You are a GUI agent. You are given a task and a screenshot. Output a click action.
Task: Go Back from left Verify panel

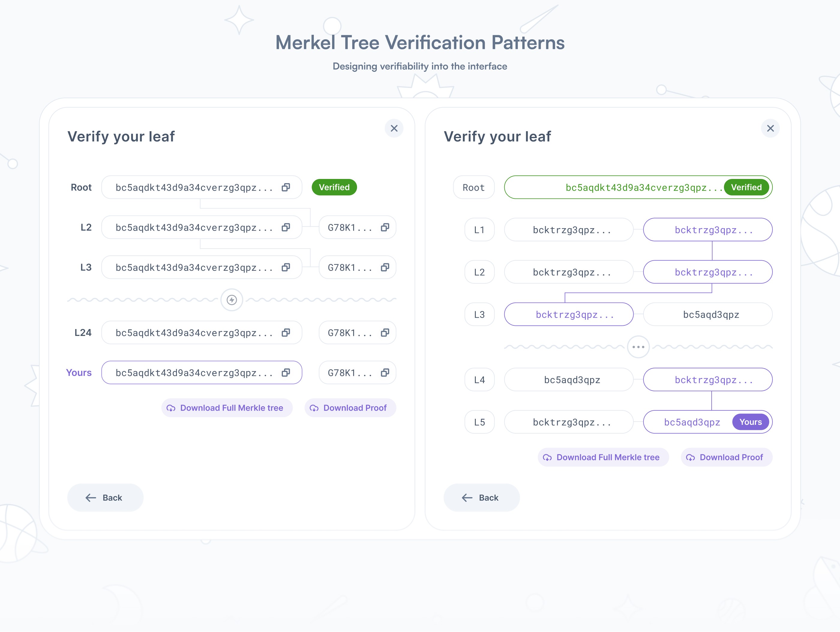[105, 497]
